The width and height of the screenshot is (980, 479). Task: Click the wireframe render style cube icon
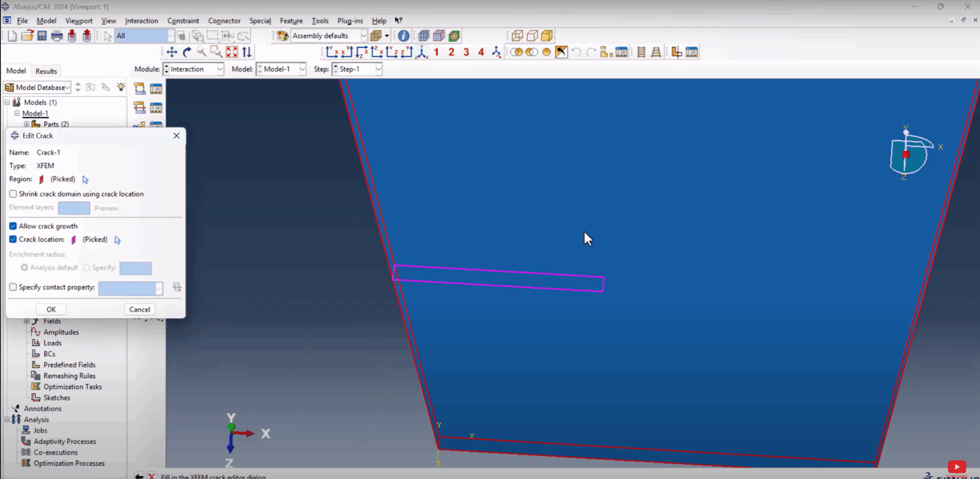tap(516, 35)
